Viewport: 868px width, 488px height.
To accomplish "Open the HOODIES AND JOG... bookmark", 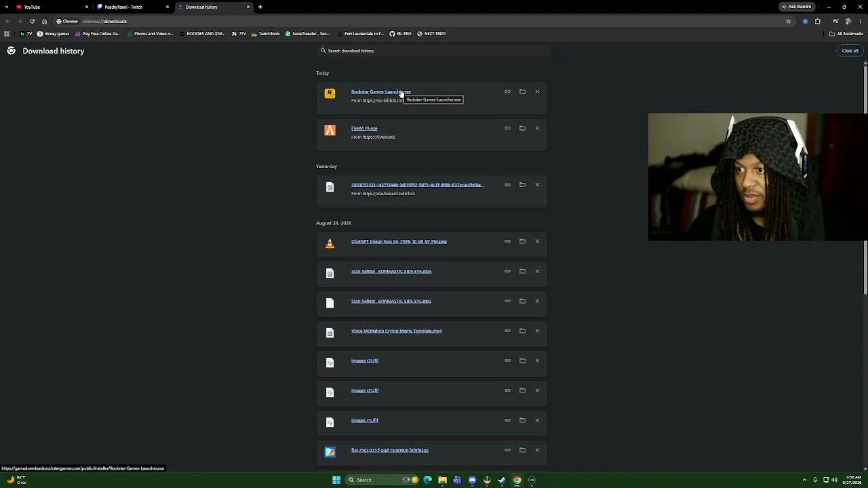I will tap(202, 33).
